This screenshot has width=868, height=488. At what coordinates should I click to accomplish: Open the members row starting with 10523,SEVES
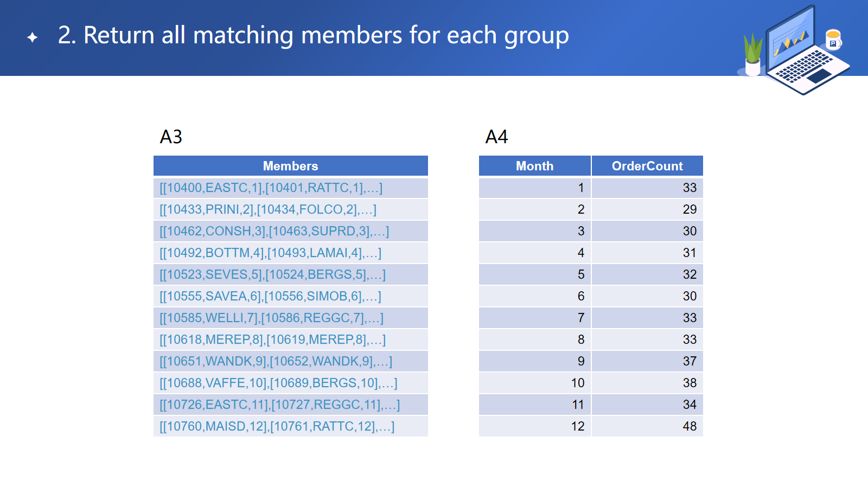click(x=272, y=275)
